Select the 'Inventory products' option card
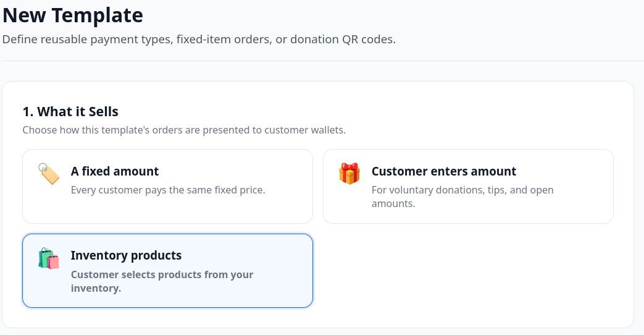 click(x=167, y=271)
